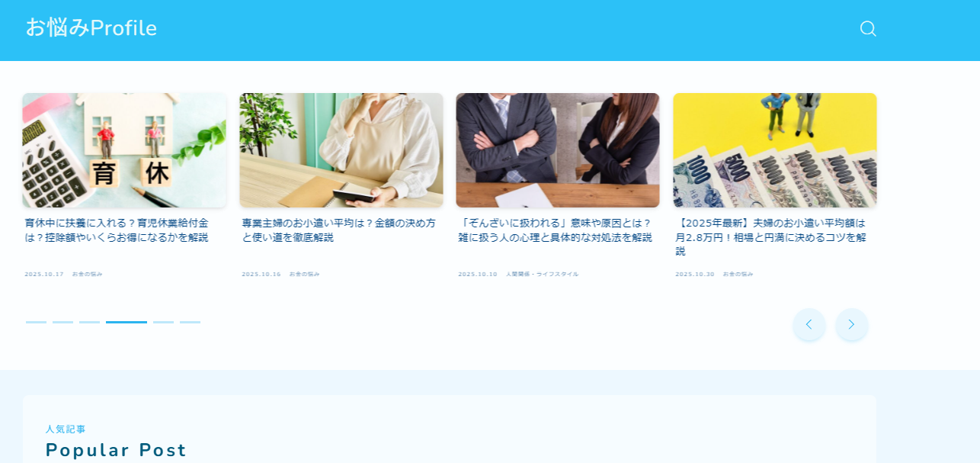Click the お金の悩み category under the 育休 article
This screenshot has height=463, width=980.
click(x=86, y=273)
